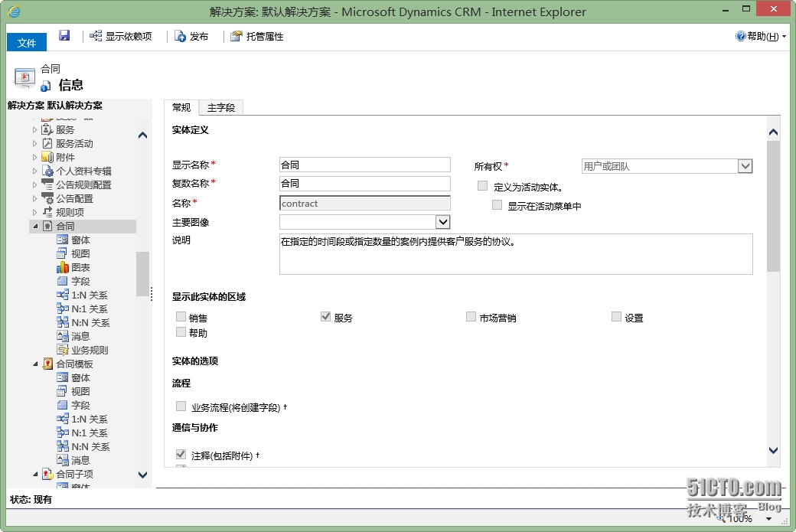
Task: Click 显示依赖项 toolbar label
Action: 129,37
